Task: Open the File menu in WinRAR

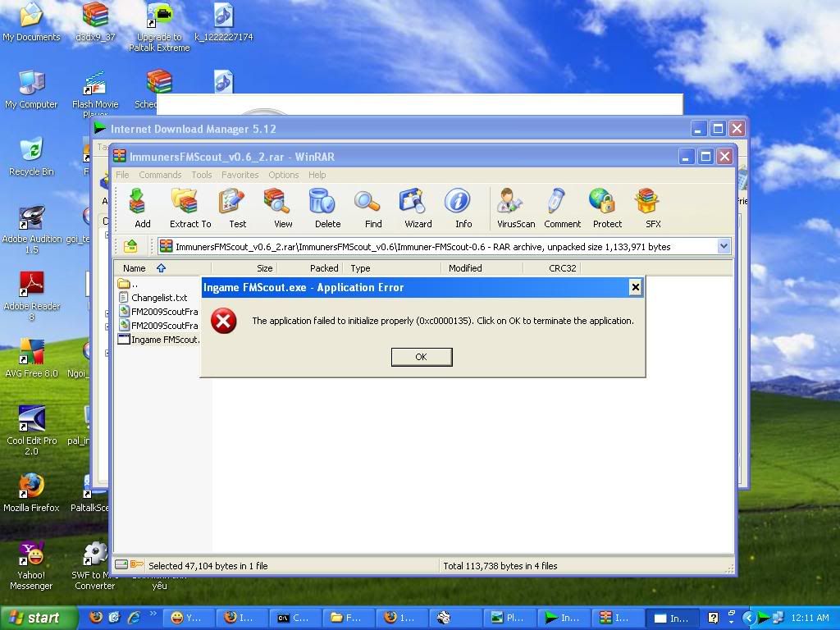Action: pyautogui.click(x=122, y=175)
